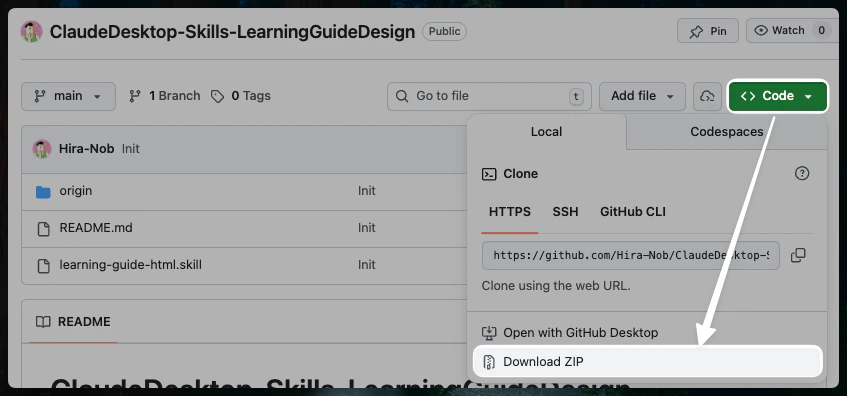Click the Public visibility badge
The height and width of the screenshot is (396, 847).
[x=444, y=31]
